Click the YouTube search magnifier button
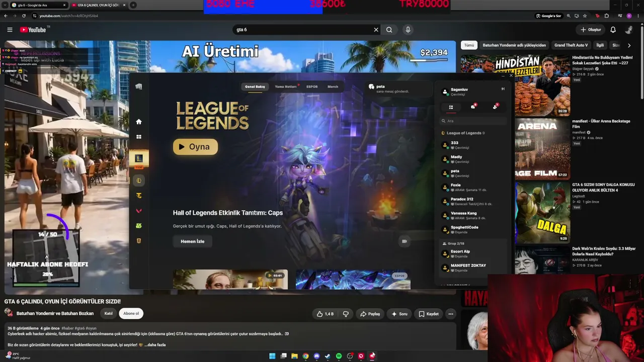 [389, 30]
